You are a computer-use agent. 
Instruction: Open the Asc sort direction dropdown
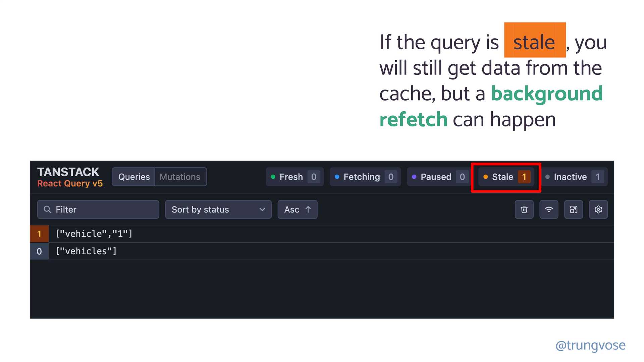[x=298, y=209]
